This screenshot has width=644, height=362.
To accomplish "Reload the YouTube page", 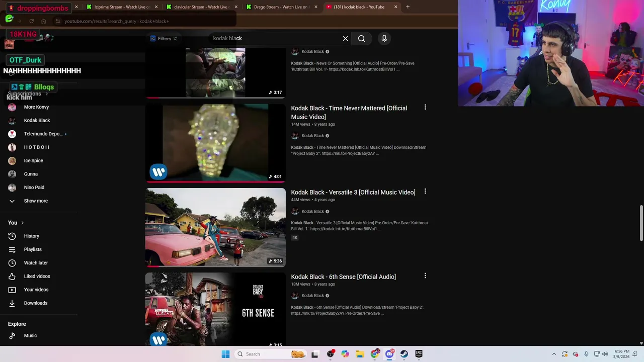I will 31,21.
